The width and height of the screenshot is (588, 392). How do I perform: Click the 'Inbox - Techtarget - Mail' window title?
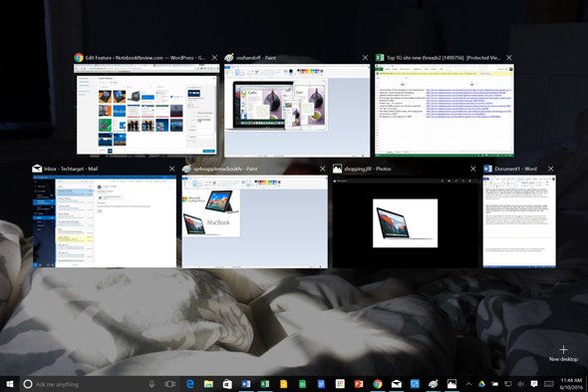click(x=71, y=169)
